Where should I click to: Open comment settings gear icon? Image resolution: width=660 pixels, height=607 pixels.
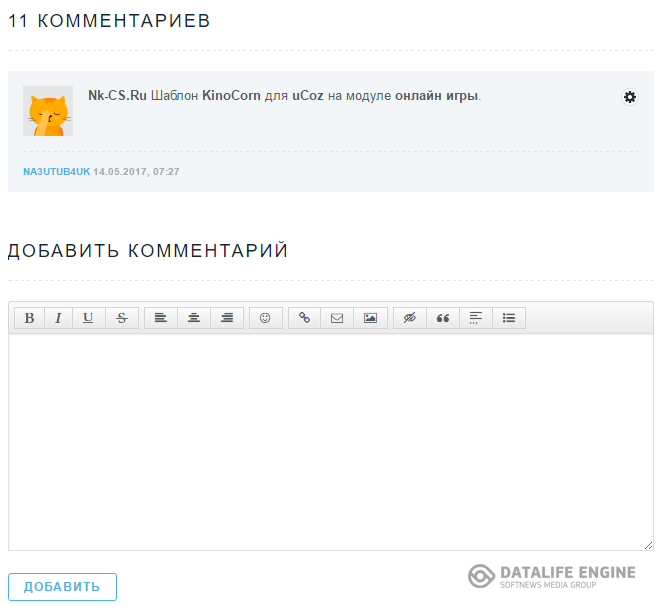pos(630,97)
